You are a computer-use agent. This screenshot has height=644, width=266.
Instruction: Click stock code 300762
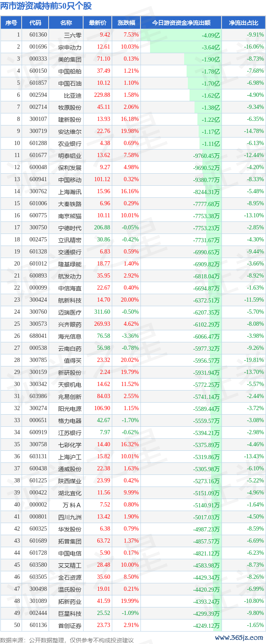[38, 192]
